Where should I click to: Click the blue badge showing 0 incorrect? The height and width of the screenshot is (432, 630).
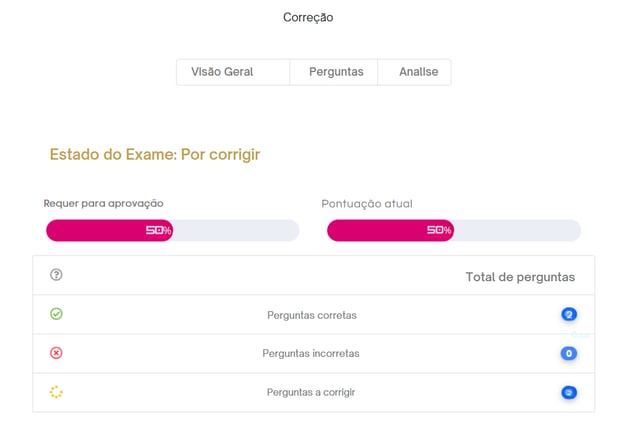(x=569, y=353)
